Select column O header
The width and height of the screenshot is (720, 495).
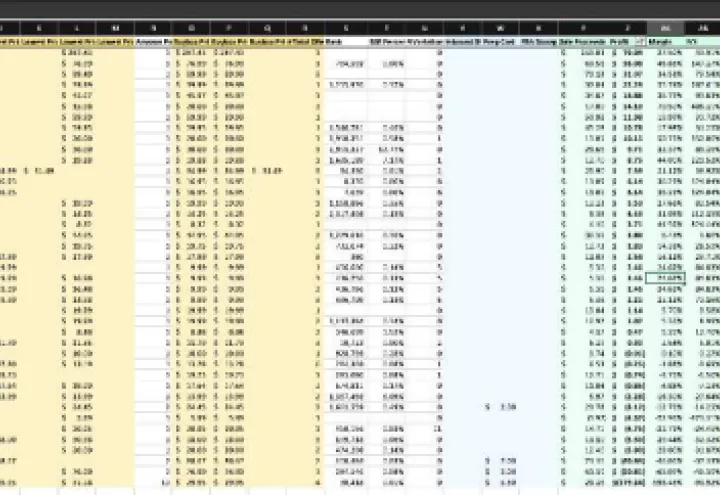click(x=191, y=28)
